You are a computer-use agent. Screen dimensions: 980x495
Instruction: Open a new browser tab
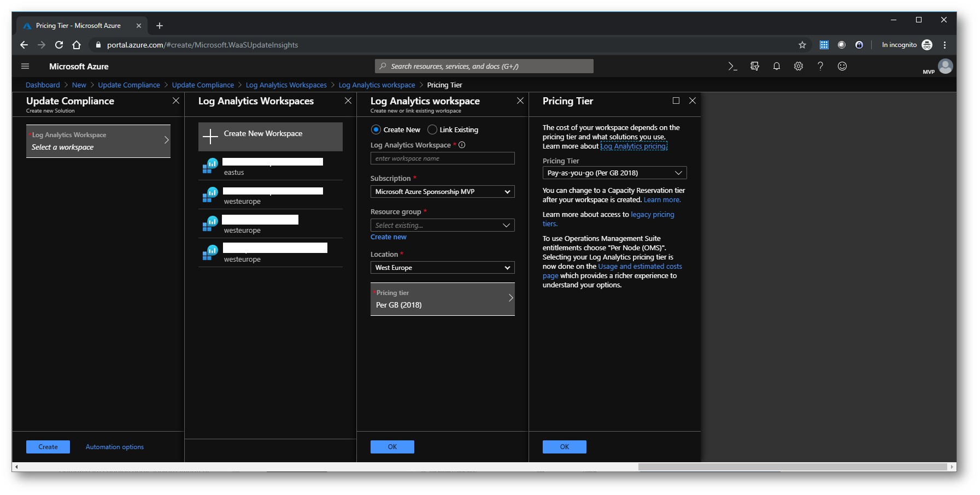(x=160, y=26)
